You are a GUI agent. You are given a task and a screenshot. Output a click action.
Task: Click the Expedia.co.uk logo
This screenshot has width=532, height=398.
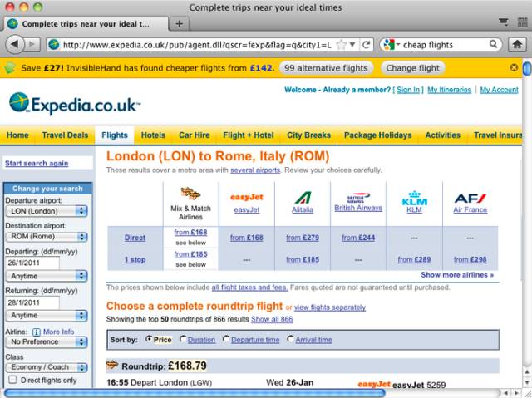(x=75, y=103)
